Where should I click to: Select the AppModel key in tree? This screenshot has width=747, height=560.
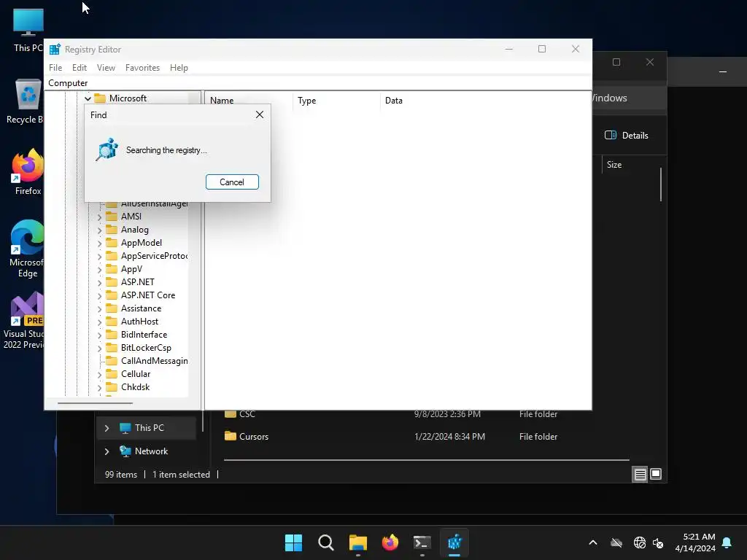142,242
